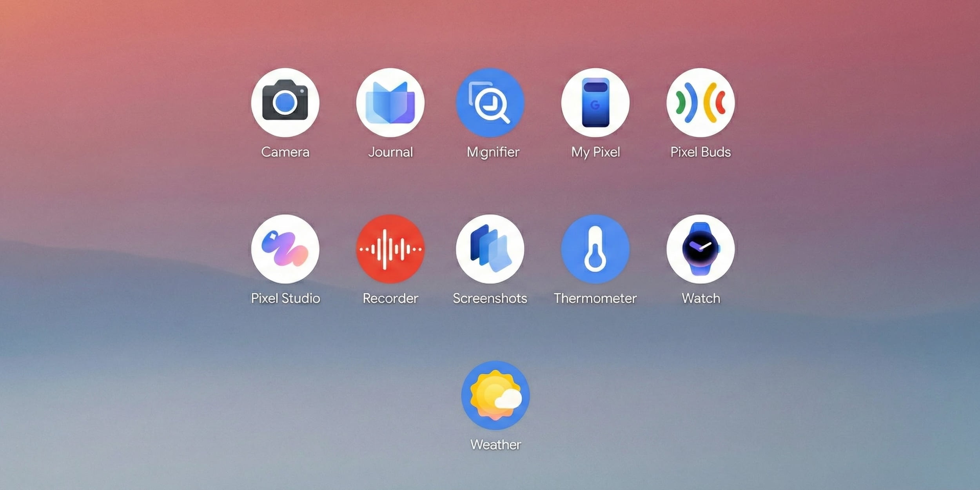The image size is (980, 490).
Task: Open the Pixel Buds app icon
Action: (x=700, y=103)
